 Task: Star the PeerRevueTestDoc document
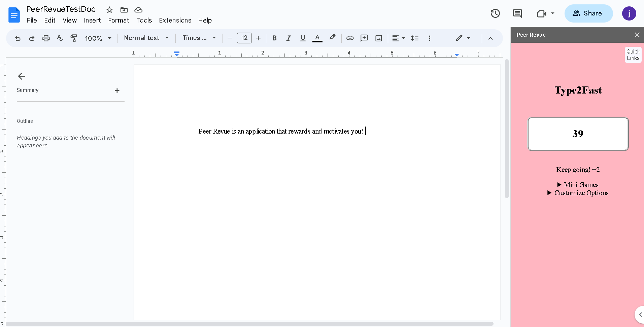(109, 10)
